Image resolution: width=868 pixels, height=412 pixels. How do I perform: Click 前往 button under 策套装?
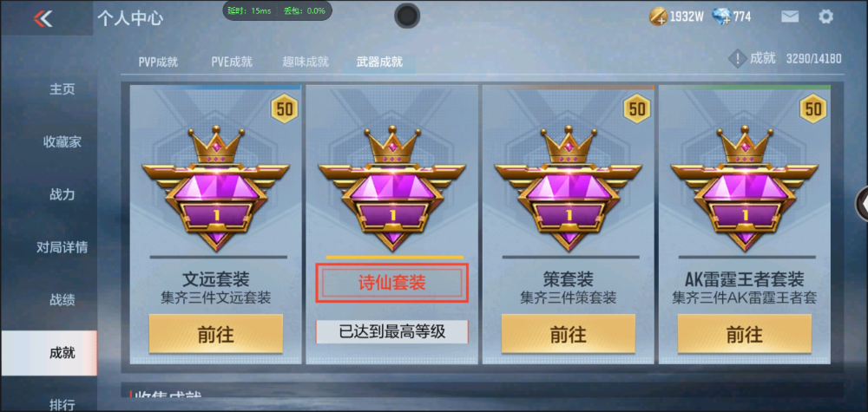pyautogui.click(x=568, y=333)
